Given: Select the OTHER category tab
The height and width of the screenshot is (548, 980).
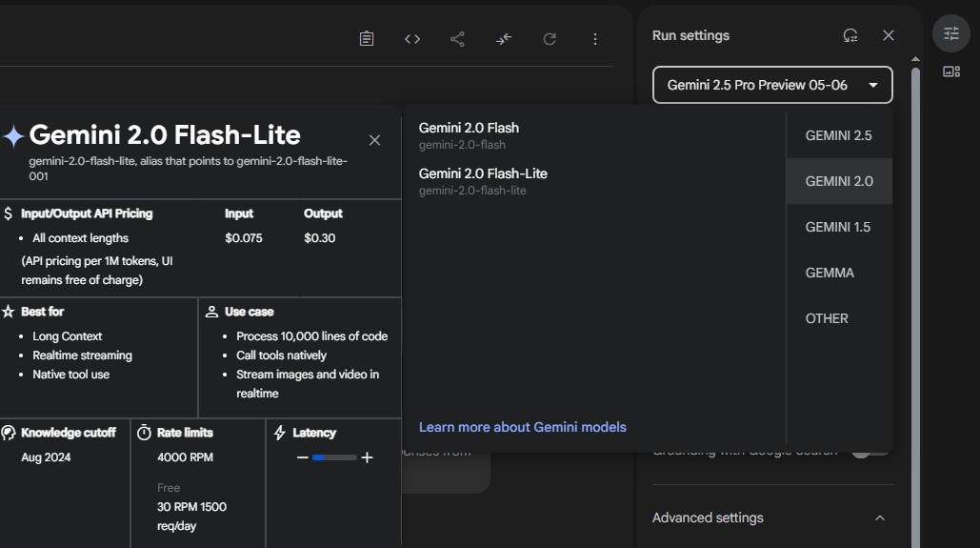Looking at the screenshot, I should 839,318.
